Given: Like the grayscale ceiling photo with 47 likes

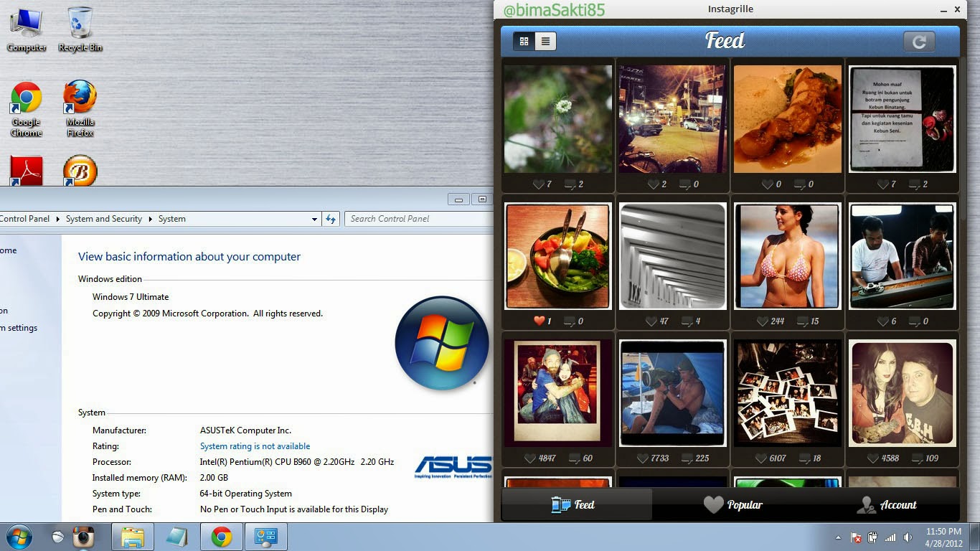Looking at the screenshot, I should tap(651, 321).
